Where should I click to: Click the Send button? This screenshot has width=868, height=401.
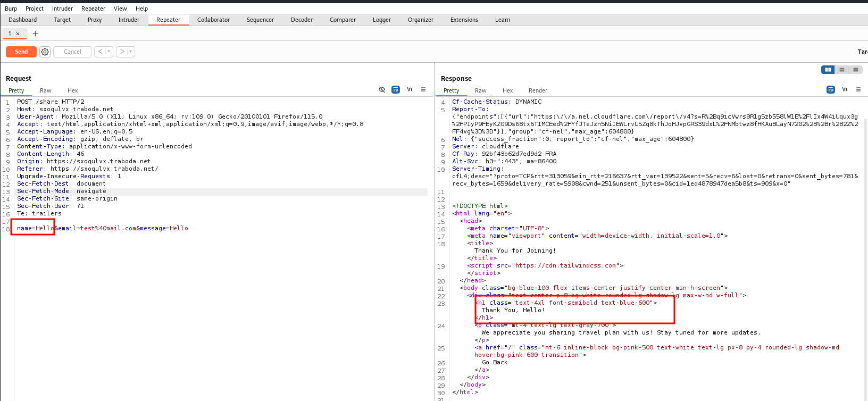click(21, 52)
